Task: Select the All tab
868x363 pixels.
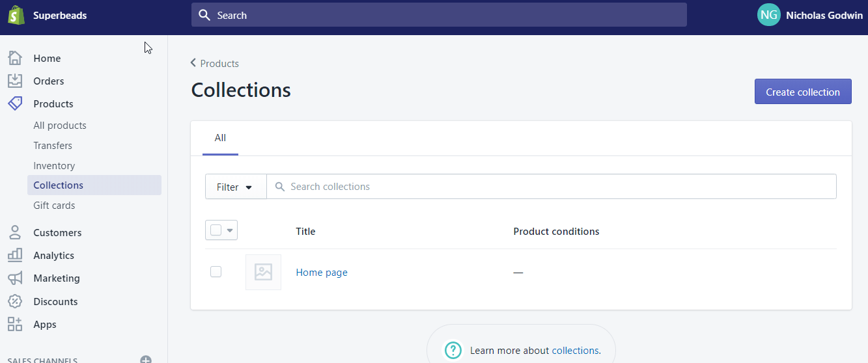Action: 220,138
